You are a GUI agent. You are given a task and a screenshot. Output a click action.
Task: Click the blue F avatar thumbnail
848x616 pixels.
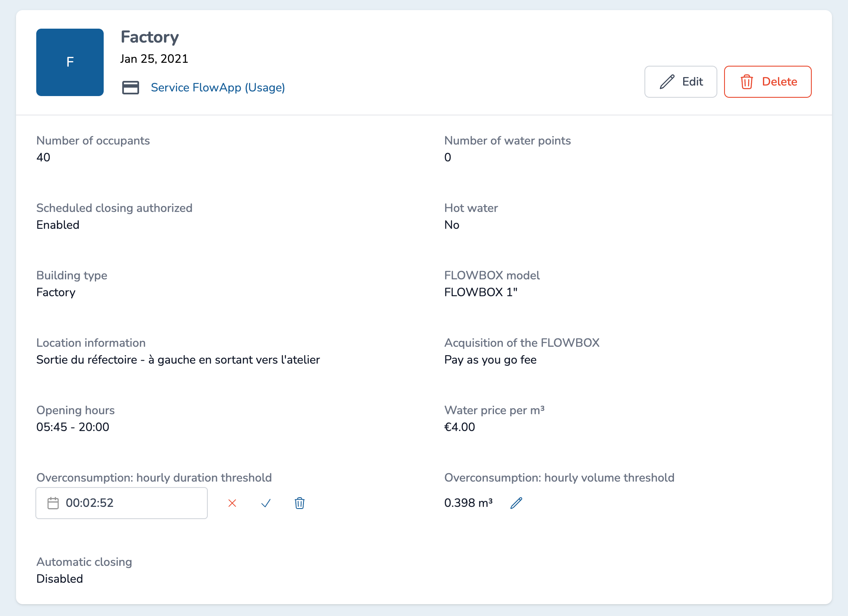(x=70, y=62)
